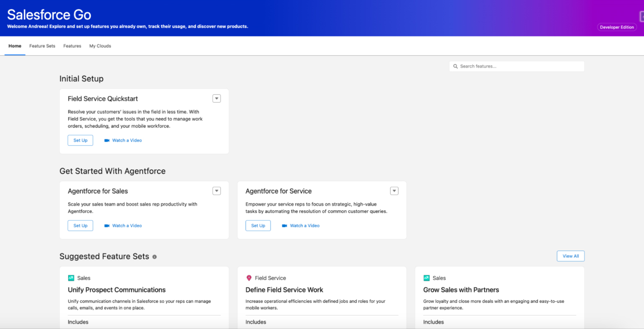The image size is (644, 329).
Task: Go to the Features tab
Action: [72, 46]
